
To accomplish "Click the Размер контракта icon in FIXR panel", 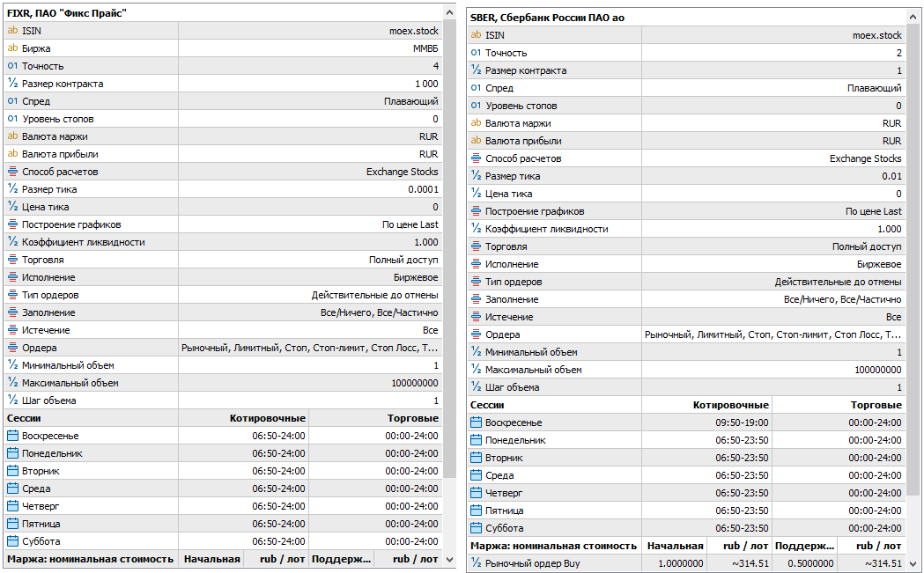I will [x=12, y=84].
